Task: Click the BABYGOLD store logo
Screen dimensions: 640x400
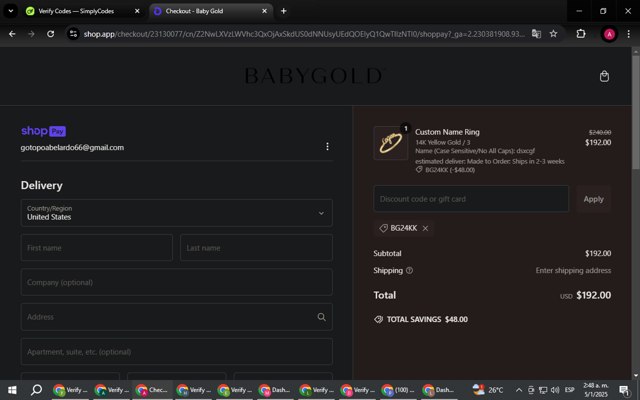Action: (x=313, y=76)
